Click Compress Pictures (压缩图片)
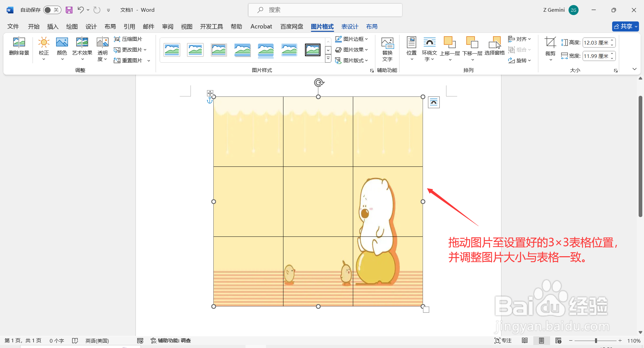Image resolution: width=644 pixels, height=348 pixels. (x=128, y=39)
